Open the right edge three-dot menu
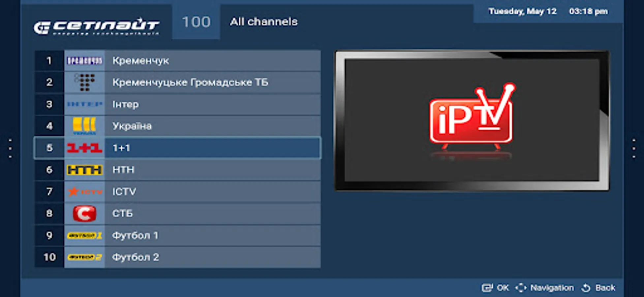644x297 pixels. [x=633, y=148]
